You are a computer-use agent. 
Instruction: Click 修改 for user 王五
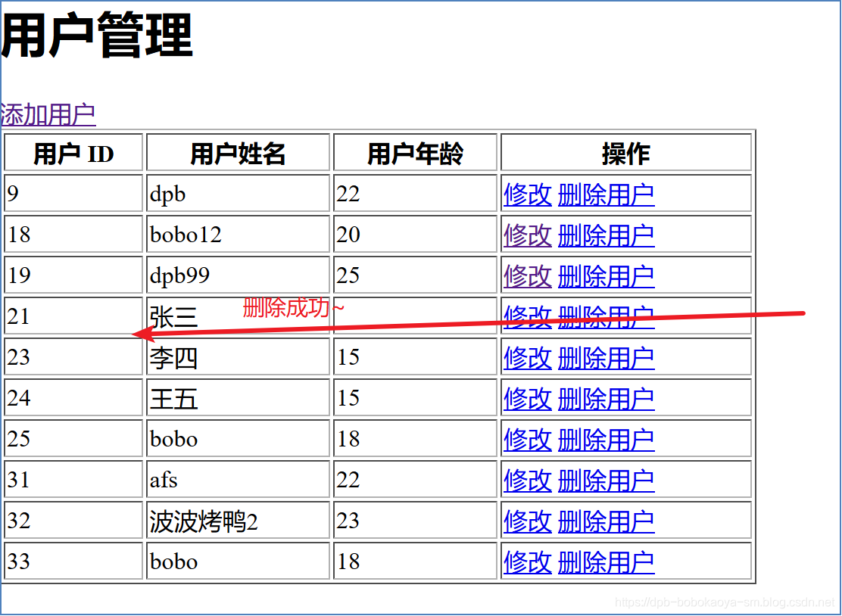tap(527, 398)
